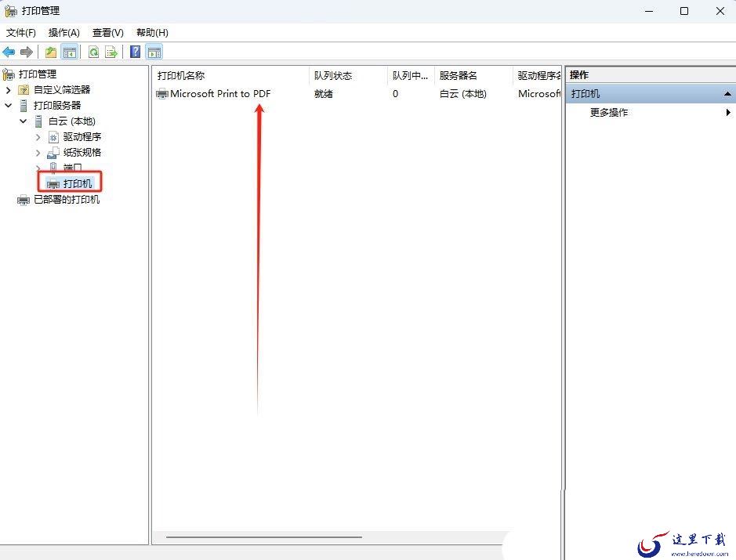Select the 驱动程序 tree item
The image size is (736, 560).
click(x=82, y=137)
